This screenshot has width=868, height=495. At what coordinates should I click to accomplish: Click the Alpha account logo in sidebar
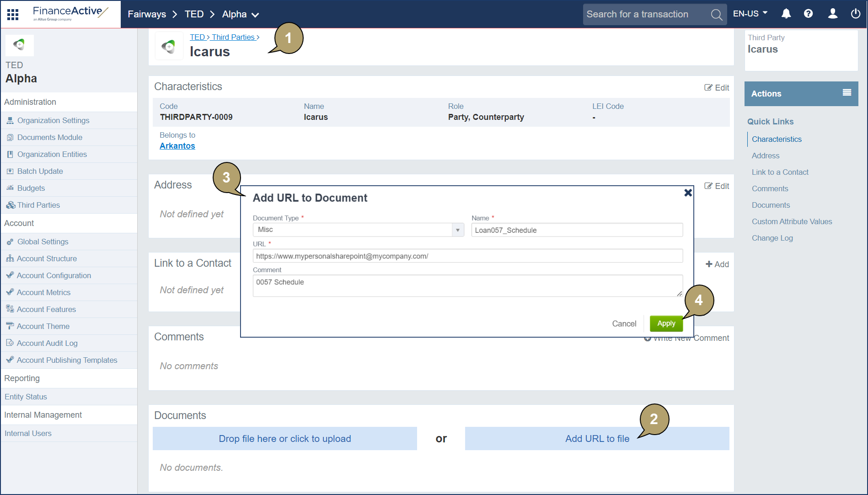pyautogui.click(x=19, y=45)
